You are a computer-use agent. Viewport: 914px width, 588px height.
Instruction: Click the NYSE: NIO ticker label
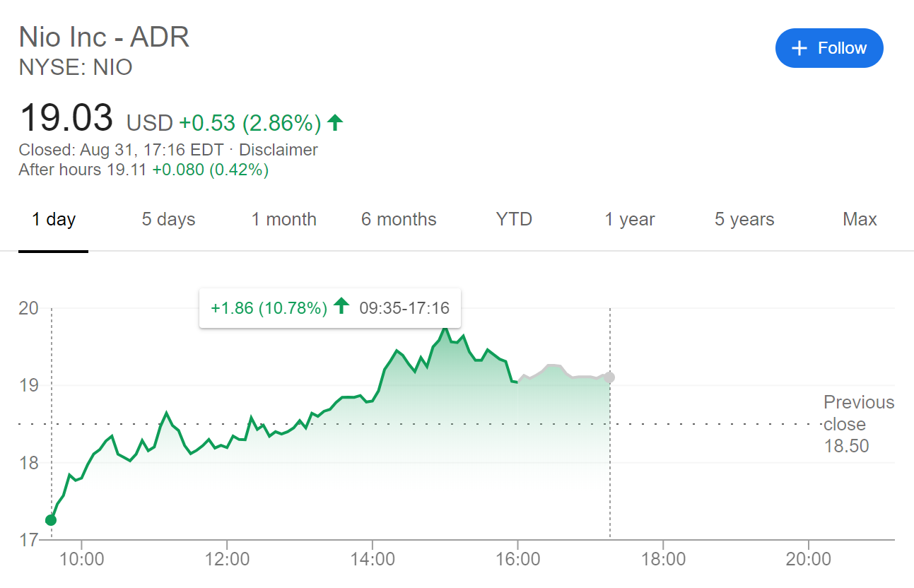point(75,68)
